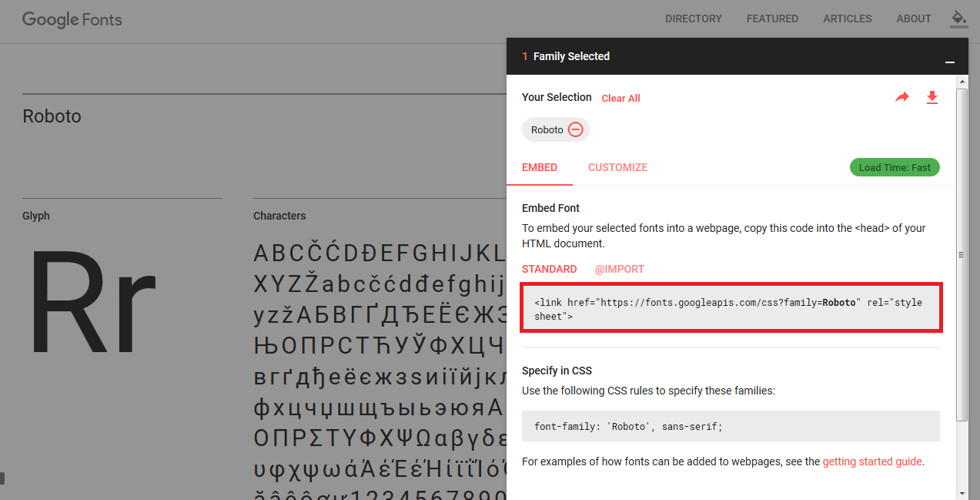Click the large Rr glyph preview
The image size is (980, 500).
coord(92,303)
